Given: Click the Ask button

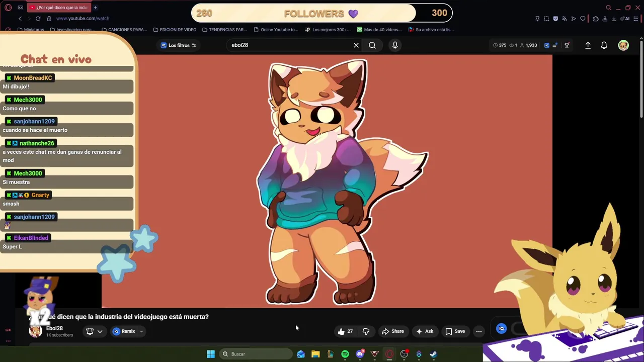Looking at the screenshot, I should 425,331.
